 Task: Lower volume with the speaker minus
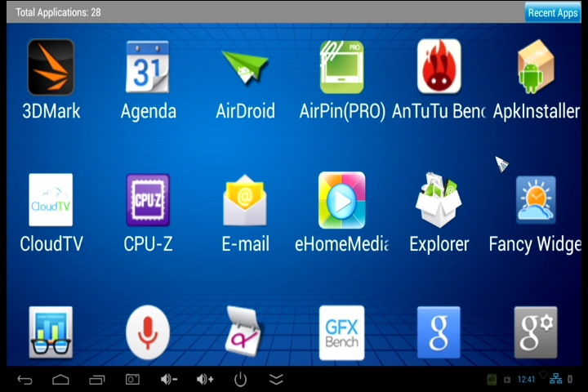point(169,380)
